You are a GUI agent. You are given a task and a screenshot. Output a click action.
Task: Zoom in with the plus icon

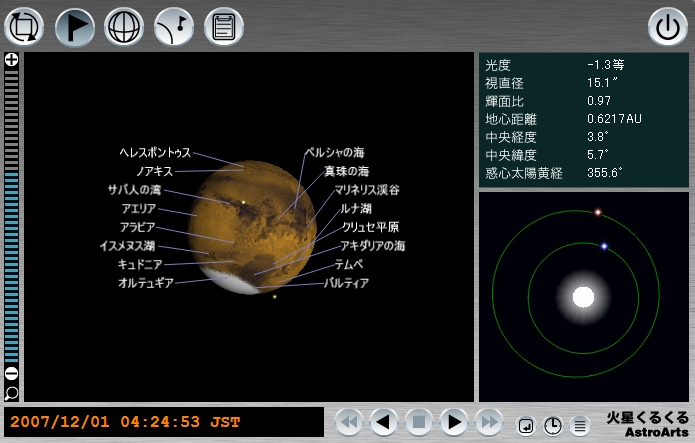(x=12, y=59)
